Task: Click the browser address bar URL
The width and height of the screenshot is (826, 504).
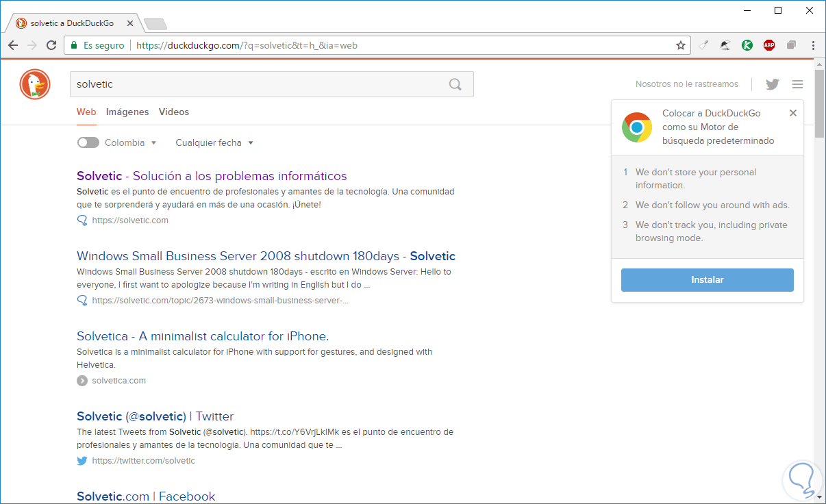Action: [247, 46]
